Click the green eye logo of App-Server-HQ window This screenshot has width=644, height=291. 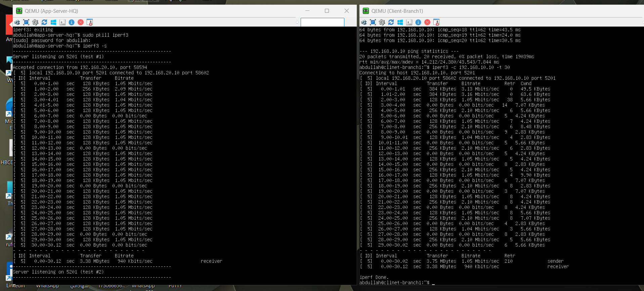tap(19, 11)
